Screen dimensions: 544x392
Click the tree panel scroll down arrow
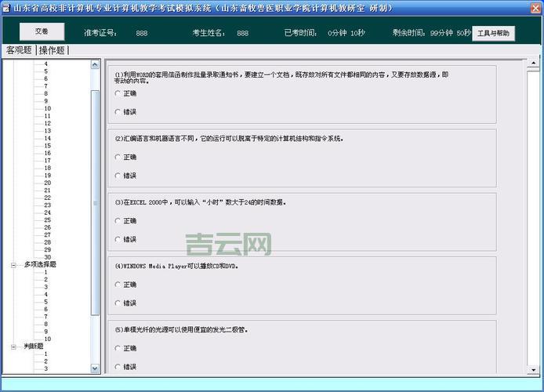click(x=95, y=368)
